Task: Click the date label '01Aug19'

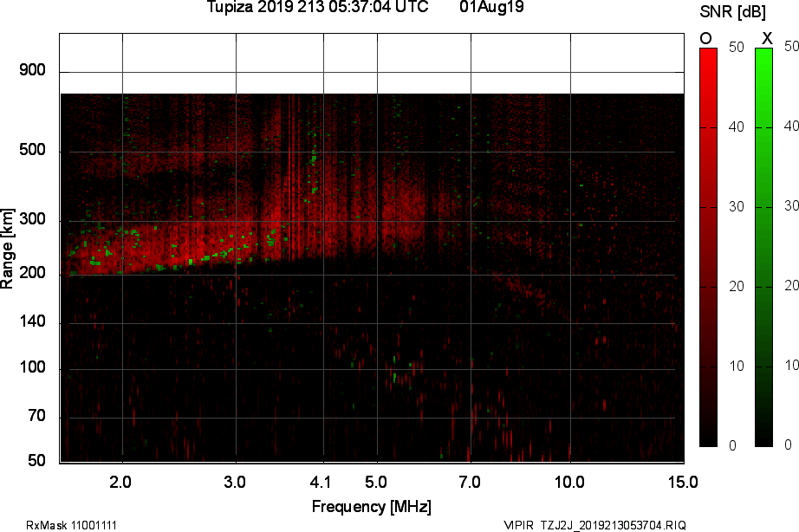Action: click(x=491, y=7)
